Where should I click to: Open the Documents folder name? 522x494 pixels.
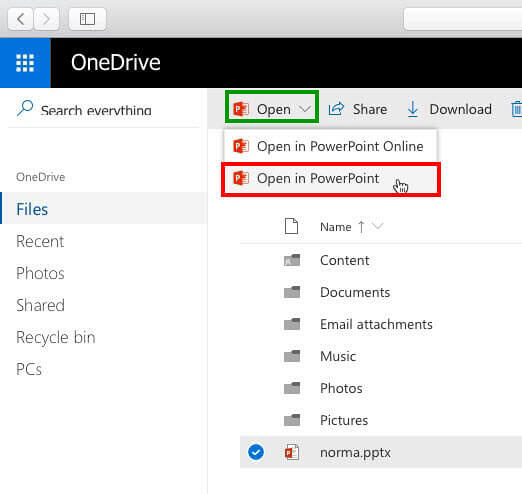[x=355, y=292]
